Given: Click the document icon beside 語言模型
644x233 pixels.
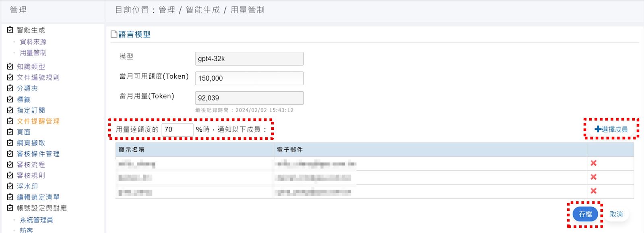Looking at the screenshot, I should (x=114, y=35).
